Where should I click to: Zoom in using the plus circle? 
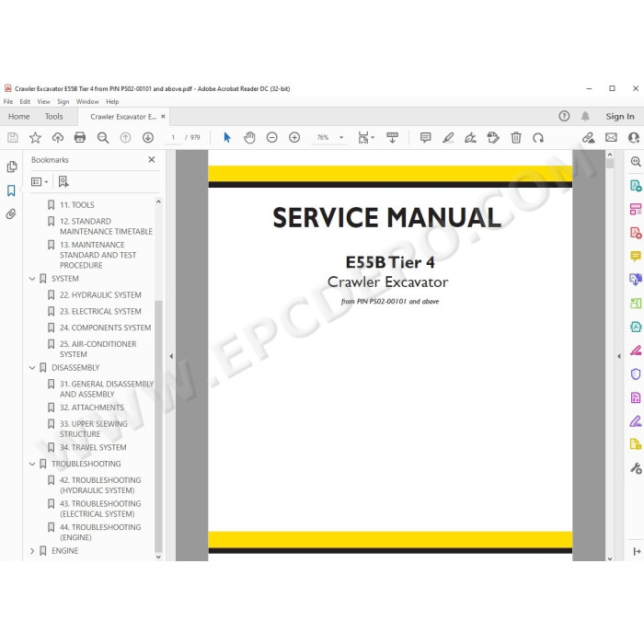click(x=294, y=138)
